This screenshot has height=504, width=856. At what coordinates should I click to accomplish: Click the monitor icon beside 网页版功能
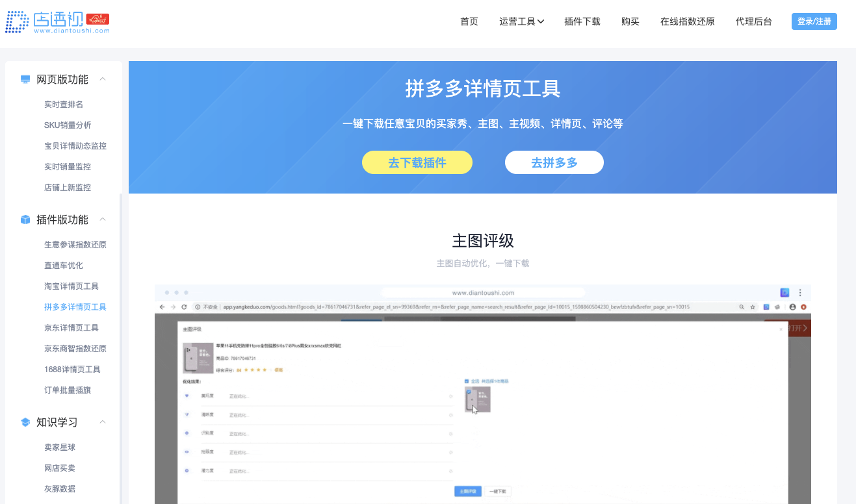pyautogui.click(x=25, y=79)
